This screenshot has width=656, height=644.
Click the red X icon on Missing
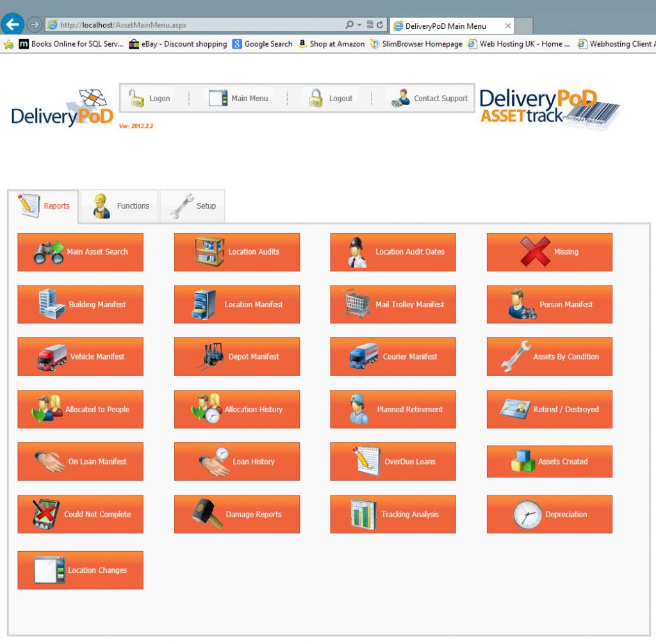click(x=535, y=252)
